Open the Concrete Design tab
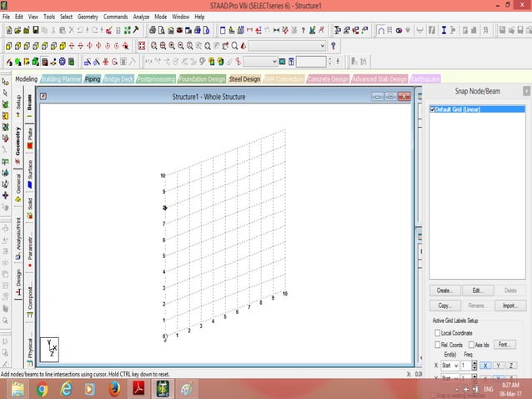The height and width of the screenshot is (399, 532). [x=328, y=79]
